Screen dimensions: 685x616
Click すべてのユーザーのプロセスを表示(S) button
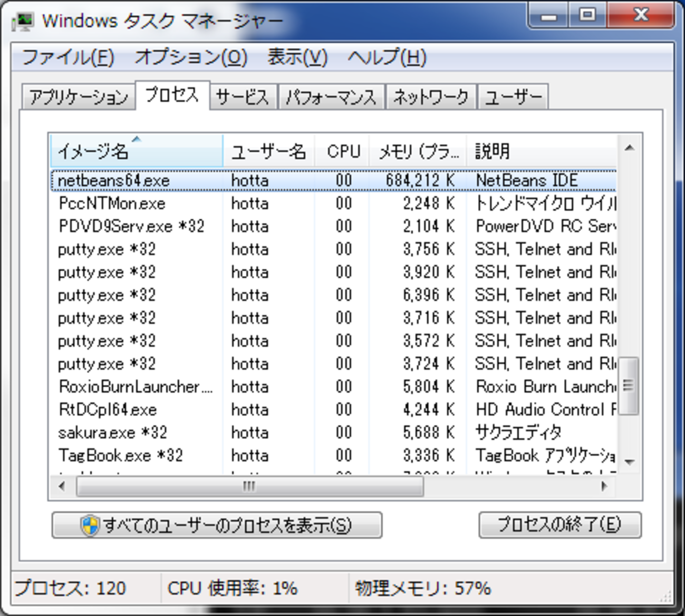coord(217,525)
